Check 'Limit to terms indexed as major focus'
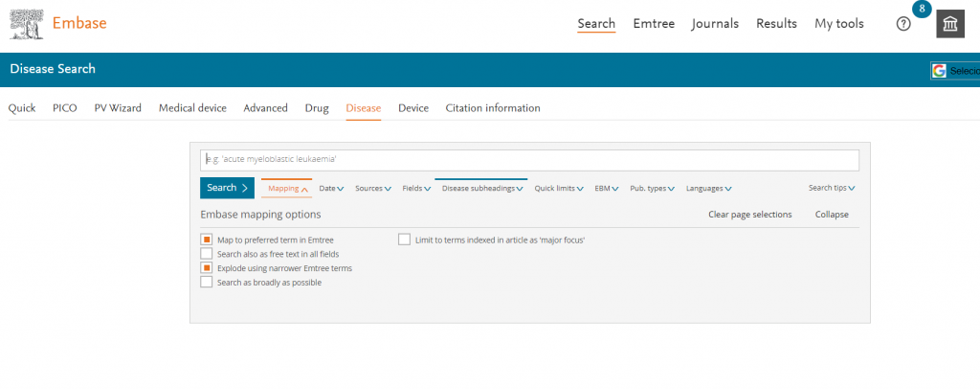The image size is (980, 389). pyautogui.click(x=404, y=240)
